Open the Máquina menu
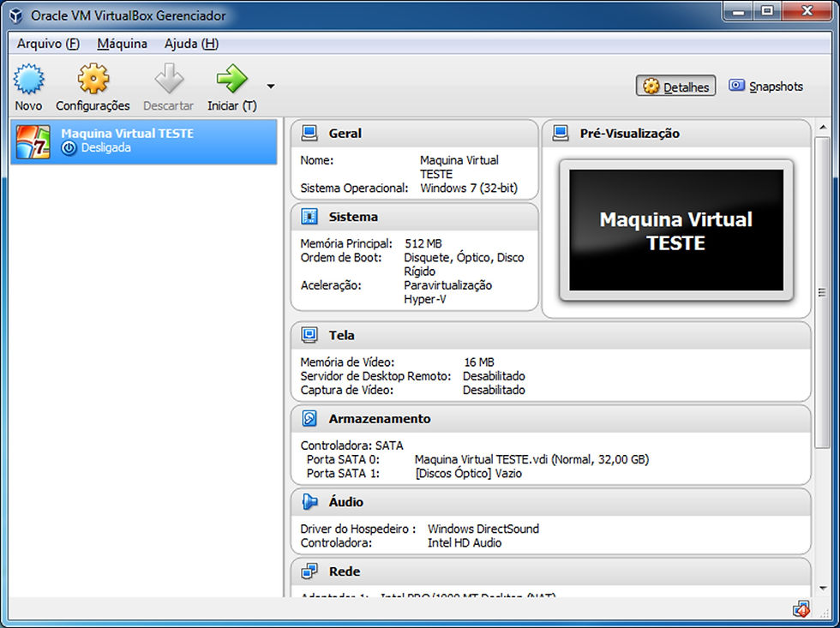 tap(122, 44)
